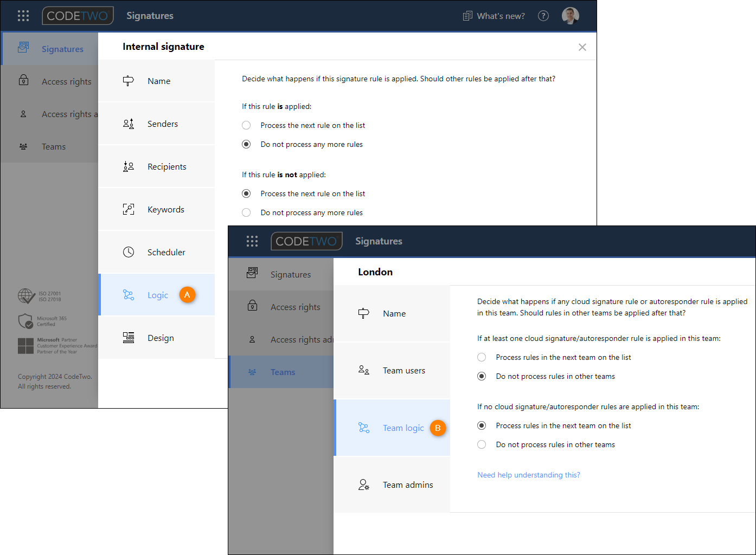Click the Design layout icon
Viewport: 756px width, 555px height.
click(129, 338)
